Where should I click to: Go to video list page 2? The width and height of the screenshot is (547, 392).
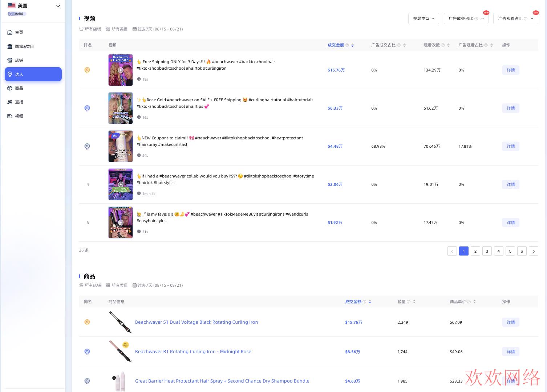(475, 251)
